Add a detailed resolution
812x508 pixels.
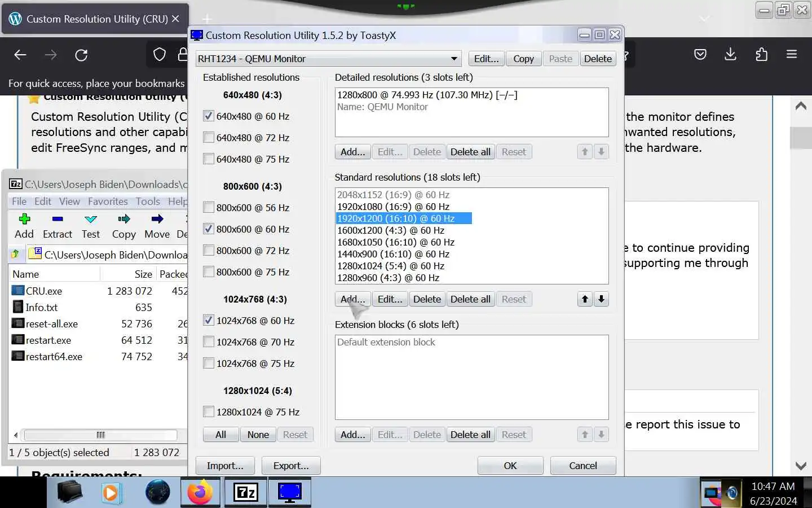[x=353, y=152]
